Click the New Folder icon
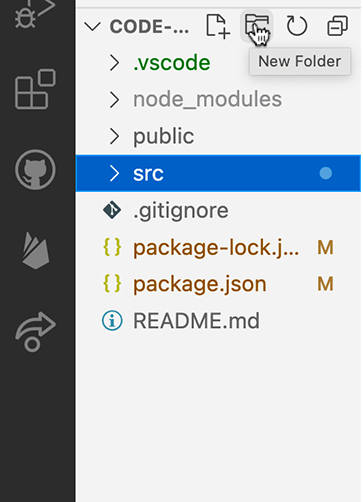The width and height of the screenshot is (363, 502). pos(257,26)
